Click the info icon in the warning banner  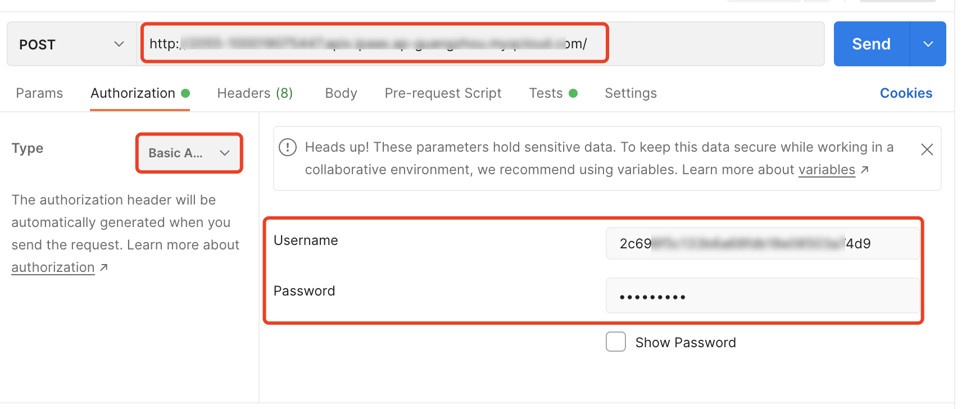(x=288, y=147)
